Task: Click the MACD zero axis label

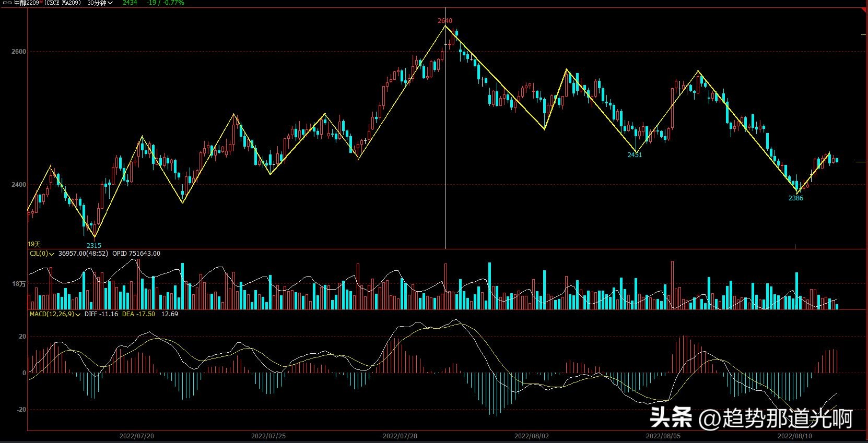Action: coord(24,373)
